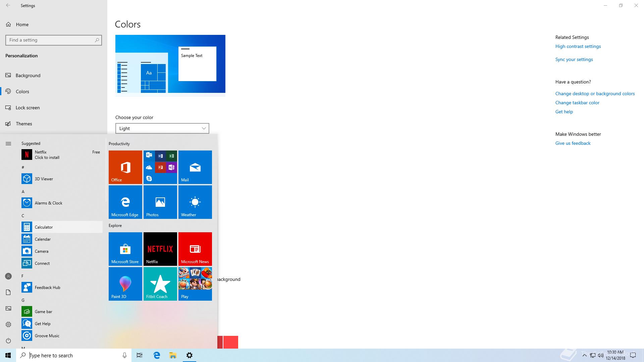This screenshot has height=362, width=644.
Task: Open the Office apps folder tile
Action: pyautogui.click(x=160, y=167)
